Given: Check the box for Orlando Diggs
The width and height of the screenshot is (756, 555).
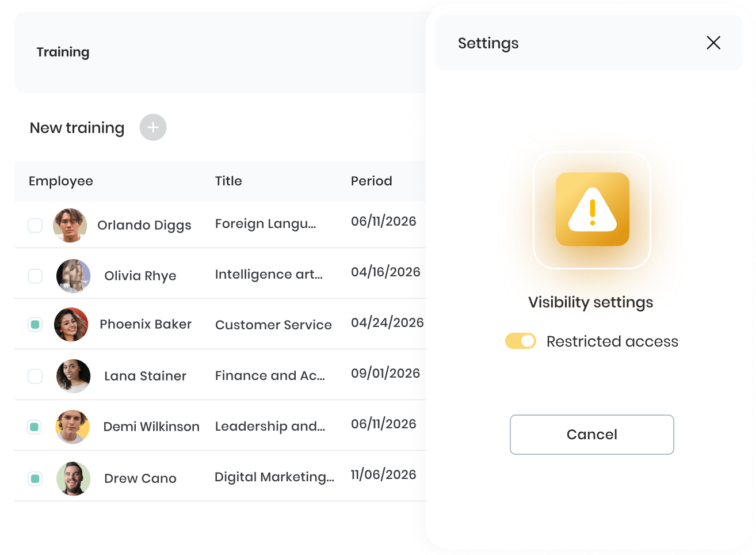Looking at the screenshot, I should (35, 225).
